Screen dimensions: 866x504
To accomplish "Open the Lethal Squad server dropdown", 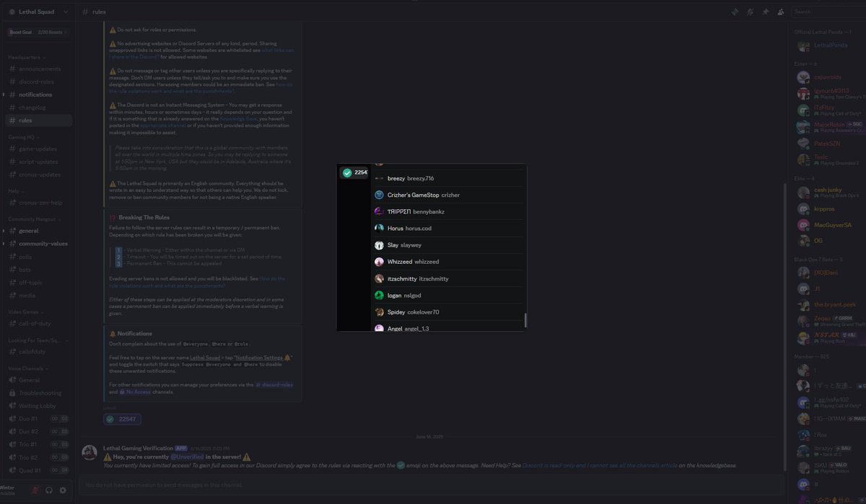I will 38,12.
